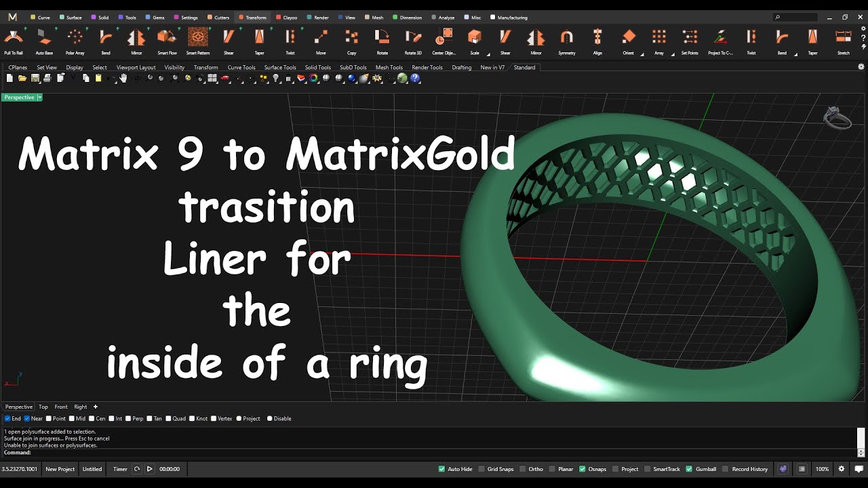
Task: Choose the Smart Flow tool
Action: pyautogui.click(x=167, y=42)
